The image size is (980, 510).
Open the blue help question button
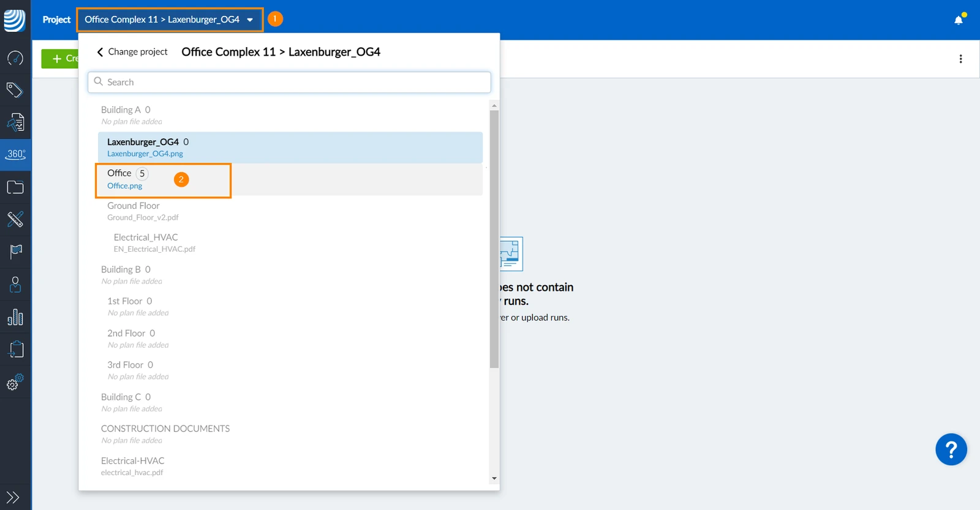point(951,450)
